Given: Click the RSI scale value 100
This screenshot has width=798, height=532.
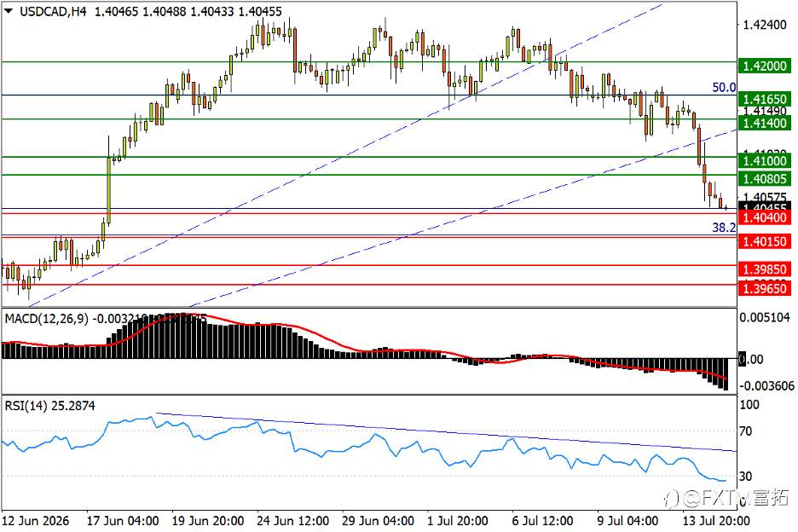Looking at the screenshot, I should pos(749,405).
